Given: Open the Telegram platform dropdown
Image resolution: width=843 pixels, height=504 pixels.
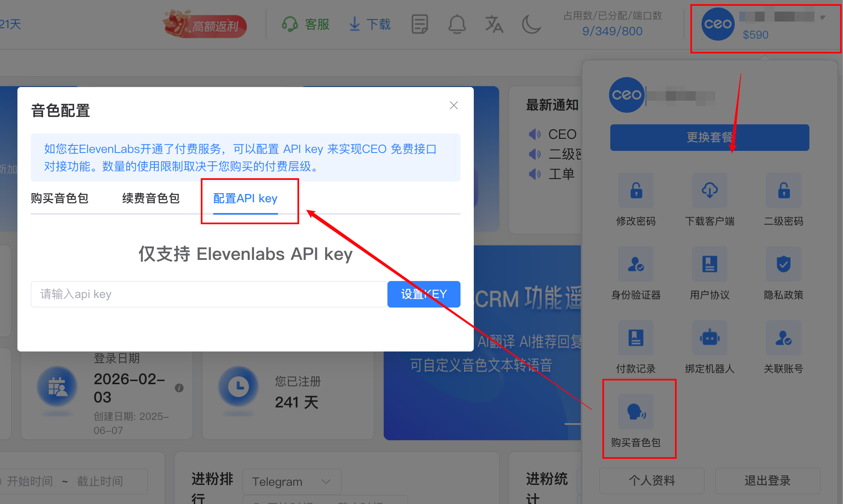Looking at the screenshot, I should (x=291, y=482).
